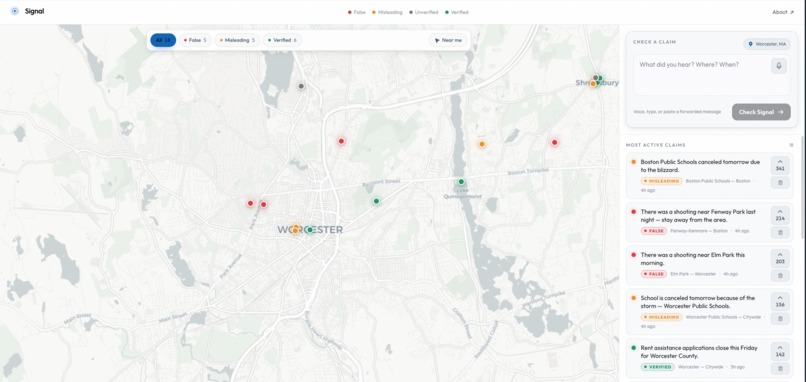
Task: Open claim 'Boston Public Schools canceled tomorrow'
Action: pyautogui.click(x=700, y=166)
